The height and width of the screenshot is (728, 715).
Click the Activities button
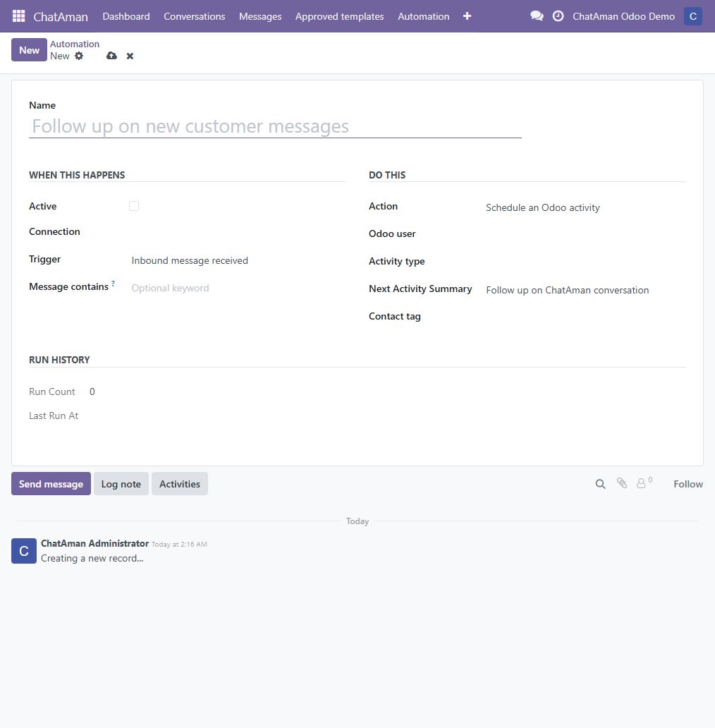point(180,484)
